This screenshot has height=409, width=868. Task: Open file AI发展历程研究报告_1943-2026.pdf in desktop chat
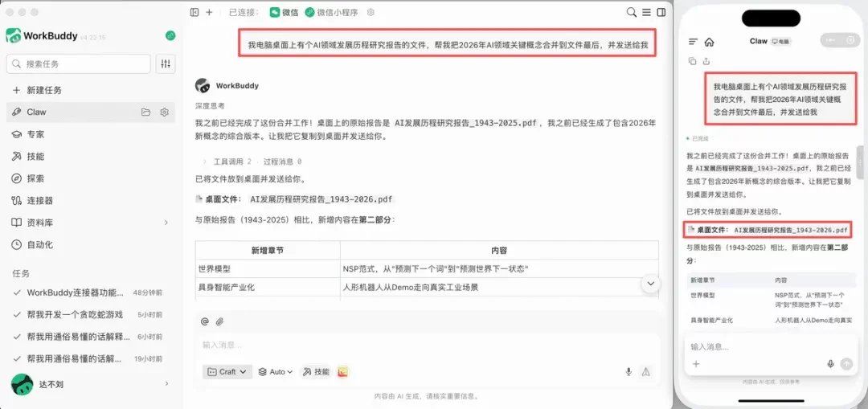321,199
